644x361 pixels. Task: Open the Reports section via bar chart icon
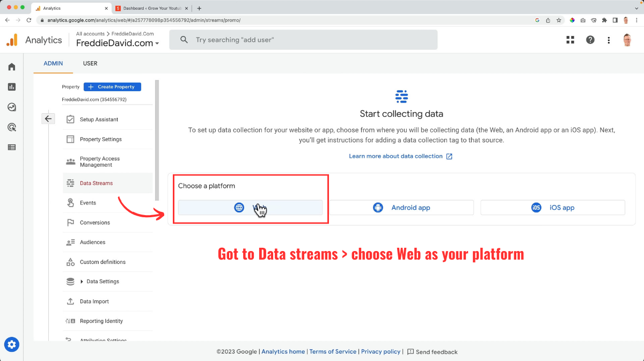pos(11,86)
